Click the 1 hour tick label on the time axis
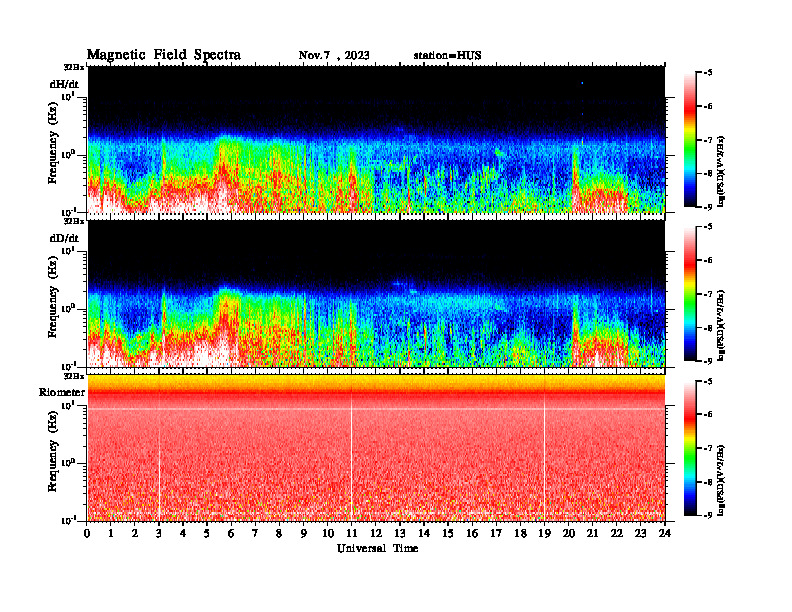The width and height of the screenshot is (792, 612). click(111, 534)
